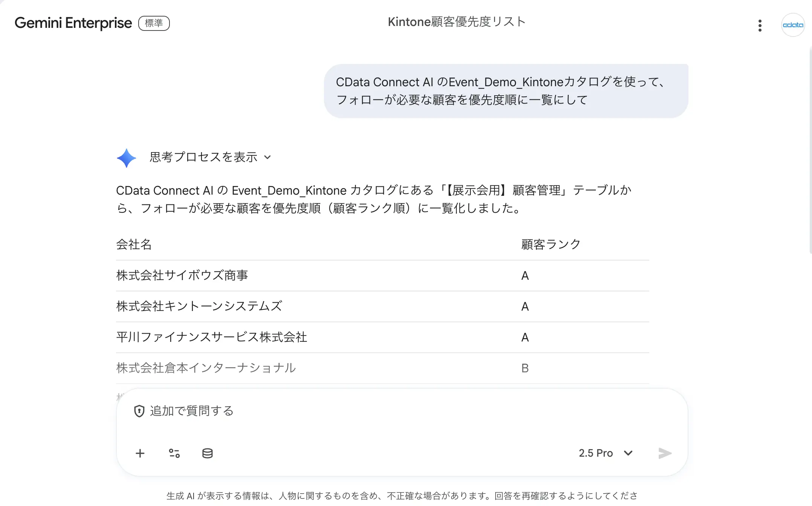Click the response summary paragraph text
Viewport: 812px width, 506px height.
pyautogui.click(x=374, y=199)
